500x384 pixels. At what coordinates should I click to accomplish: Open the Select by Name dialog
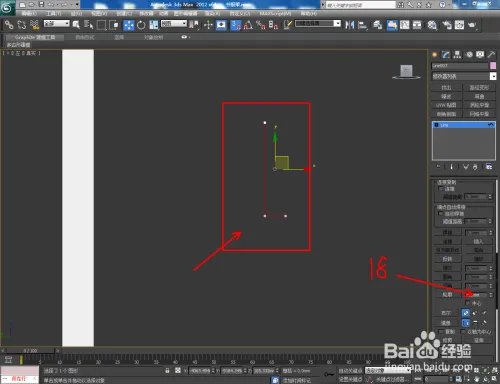89,25
